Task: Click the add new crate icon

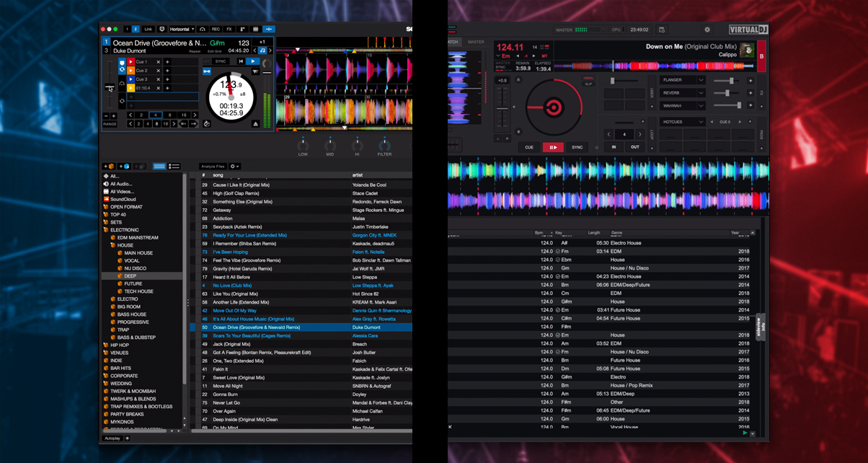Action: (x=107, y=166)
